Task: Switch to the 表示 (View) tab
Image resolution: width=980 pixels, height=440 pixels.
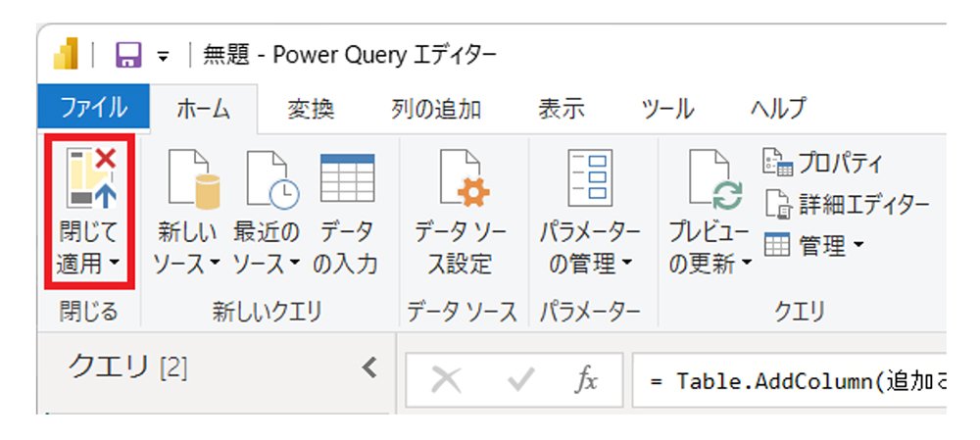Action: pyautogui.click(x=562, y=110)
